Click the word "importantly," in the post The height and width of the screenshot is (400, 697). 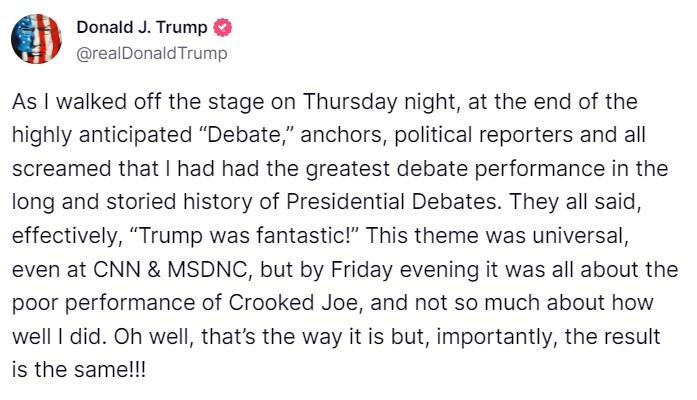point(497,337)
